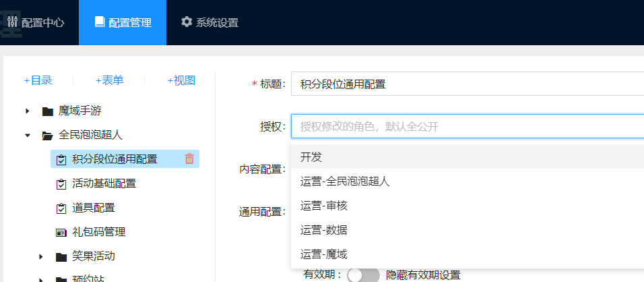The image size is (644, 282).
Task: Collapse the 全民泡泡超人 folder arrow
Action: 28,135
